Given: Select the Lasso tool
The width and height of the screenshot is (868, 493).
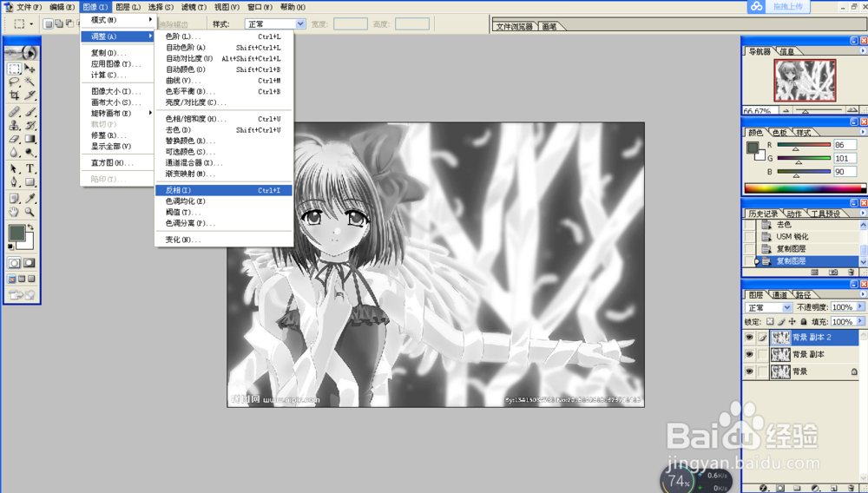Looking at the screenshot, I should click(15, 82).
